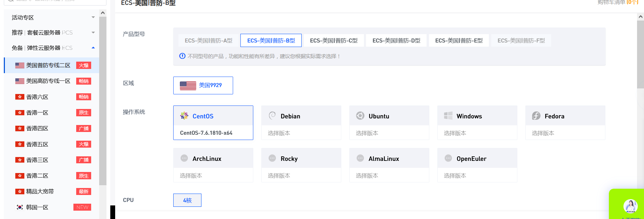The width and height of the screenshot is (644, 219).
Task: Click the ArchLinux placeholder icon
Action: pyautogui.click(x=184, y=158)
